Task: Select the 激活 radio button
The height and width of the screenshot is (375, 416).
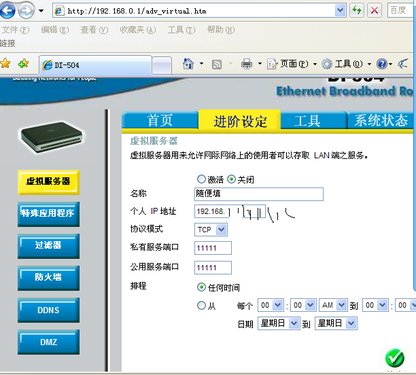Action: (201, 179)
